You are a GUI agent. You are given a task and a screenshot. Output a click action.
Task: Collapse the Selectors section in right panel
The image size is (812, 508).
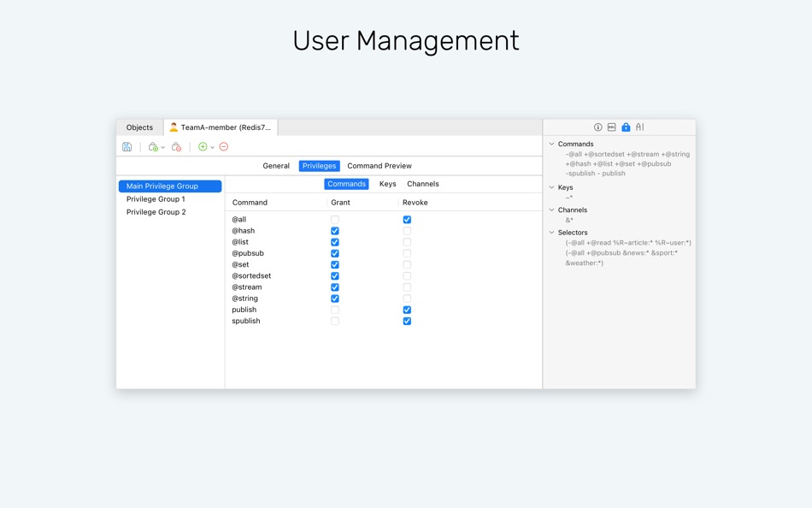[551, 233]
